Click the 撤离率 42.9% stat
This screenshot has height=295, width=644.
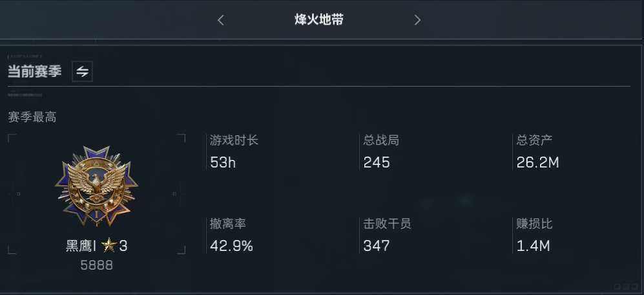(231, 235)
